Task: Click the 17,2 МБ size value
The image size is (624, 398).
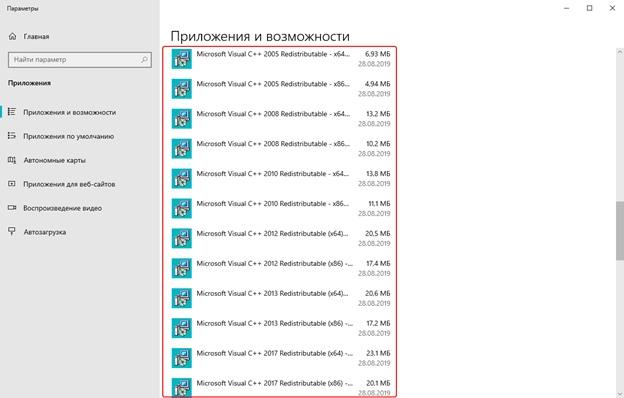Action: pos(378,323)
